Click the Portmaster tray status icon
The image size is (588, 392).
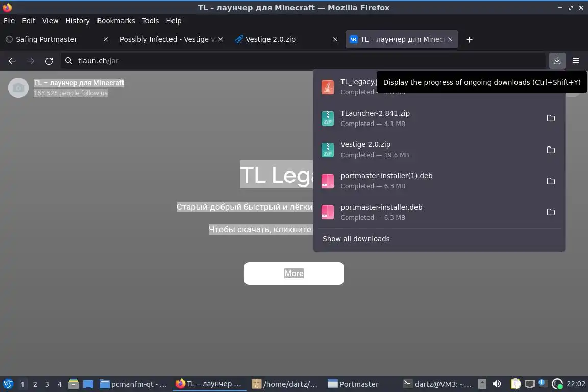pyautogui.click(x=557, y=384)
